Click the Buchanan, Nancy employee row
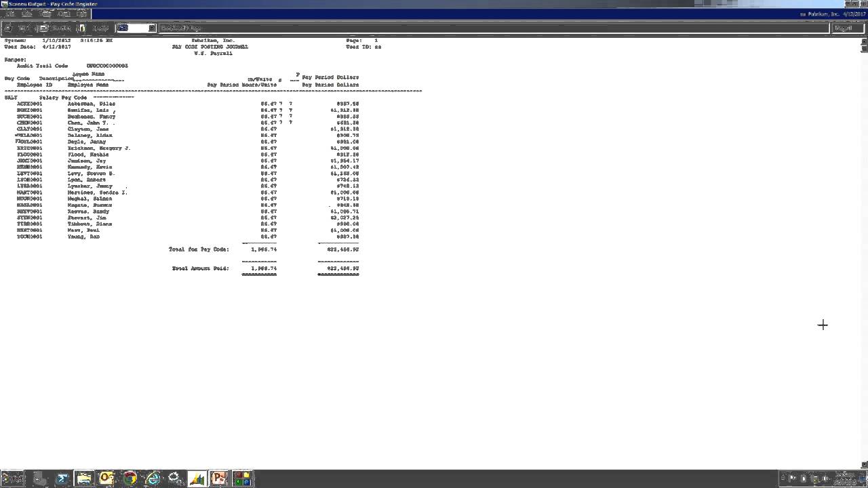 pyautogui.click(x=188, y=117)
